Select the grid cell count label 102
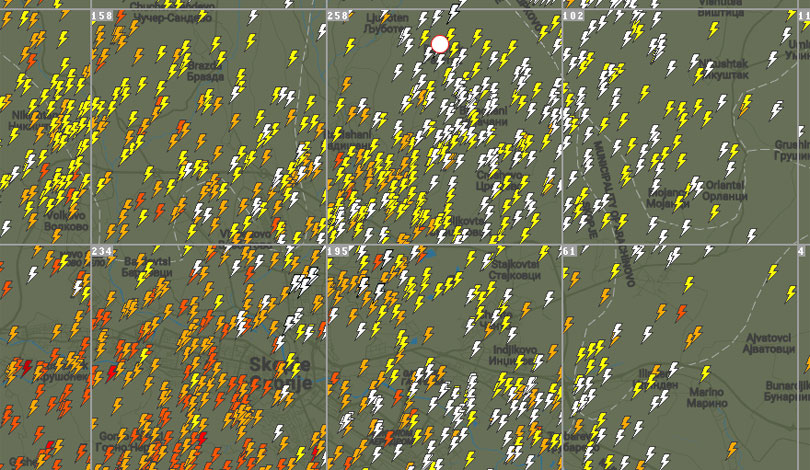 point(573,16)
